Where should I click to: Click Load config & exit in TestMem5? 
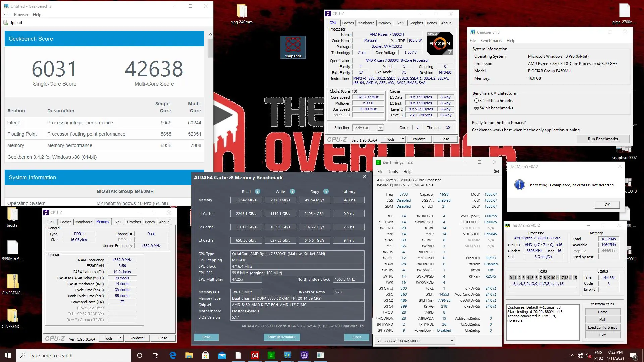(602, 327)
